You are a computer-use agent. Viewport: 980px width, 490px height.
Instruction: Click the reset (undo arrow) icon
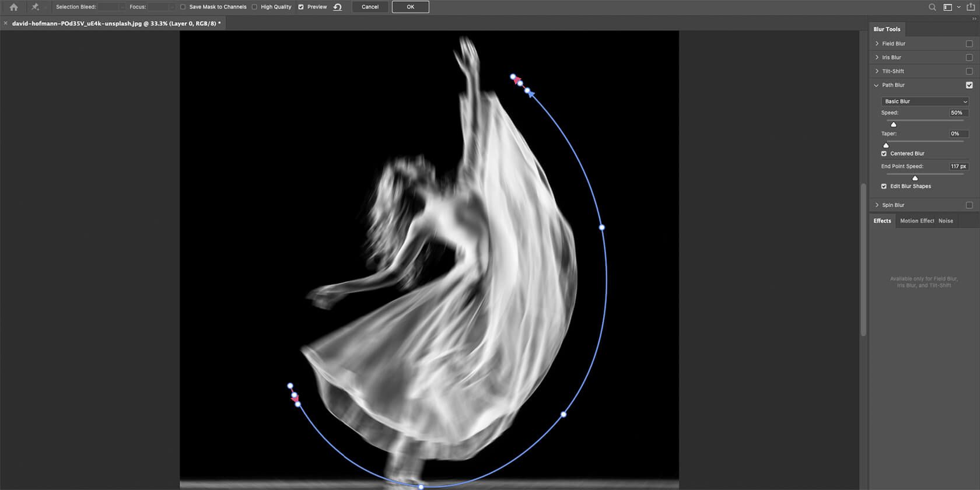[x=337, y=7]
